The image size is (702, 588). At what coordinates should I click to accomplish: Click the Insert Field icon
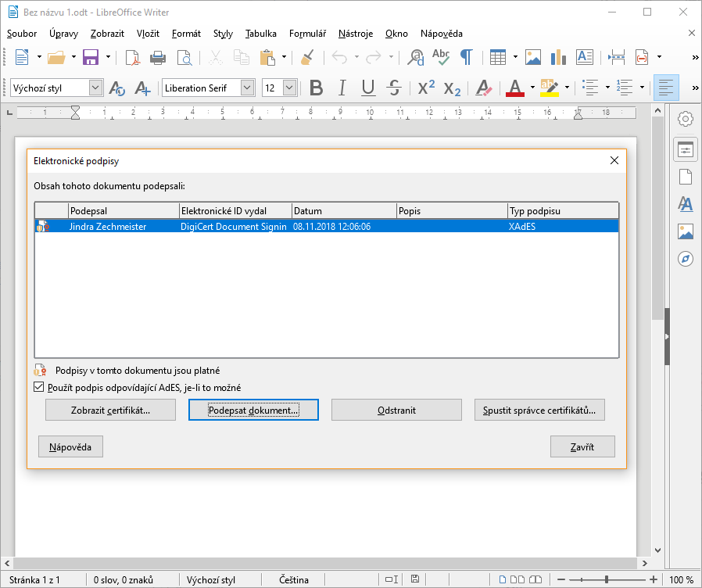pos(642,57)
